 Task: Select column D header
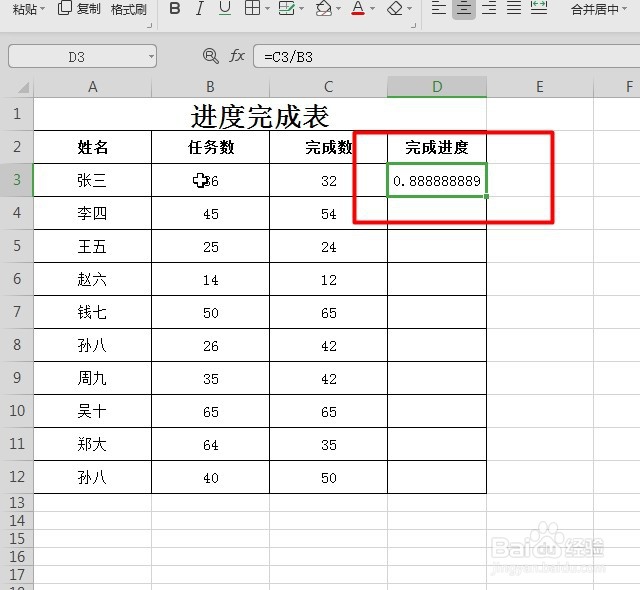(437, 87)
